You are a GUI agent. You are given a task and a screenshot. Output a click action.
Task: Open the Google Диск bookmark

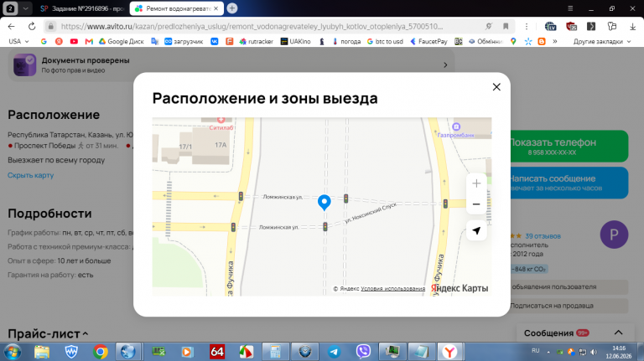click(x=121, y=41)
